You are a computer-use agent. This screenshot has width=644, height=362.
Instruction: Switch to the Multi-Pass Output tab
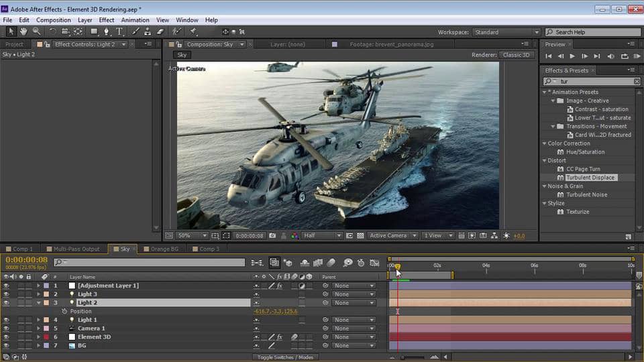73,249
